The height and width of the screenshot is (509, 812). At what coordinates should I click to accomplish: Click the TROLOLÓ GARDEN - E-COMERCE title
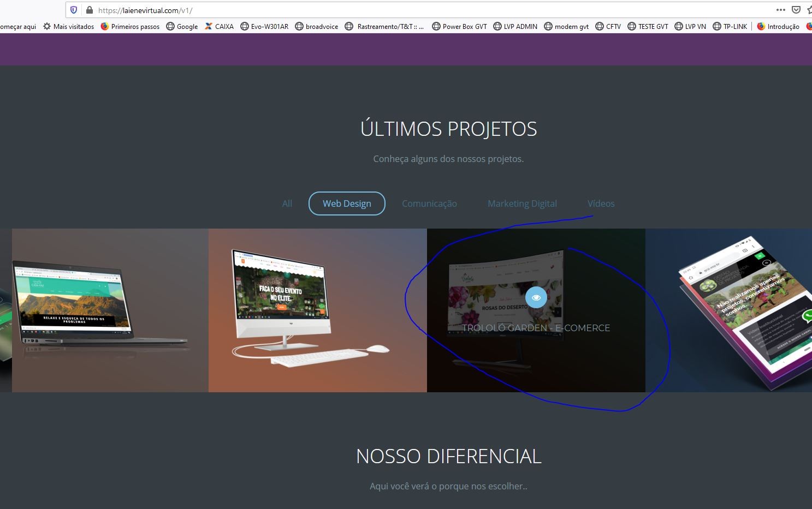pyautogui.click(x=536, y=328)
